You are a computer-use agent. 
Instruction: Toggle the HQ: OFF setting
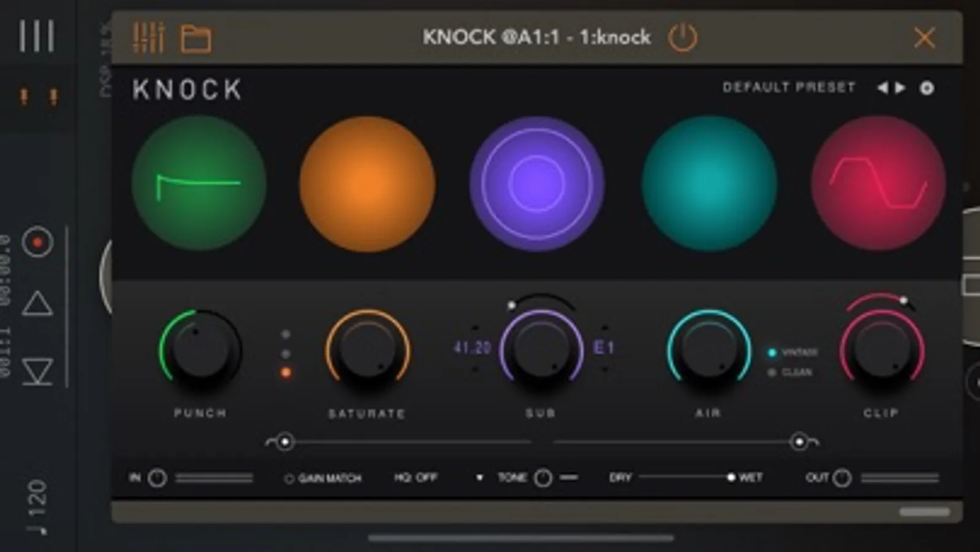[416, 477]
